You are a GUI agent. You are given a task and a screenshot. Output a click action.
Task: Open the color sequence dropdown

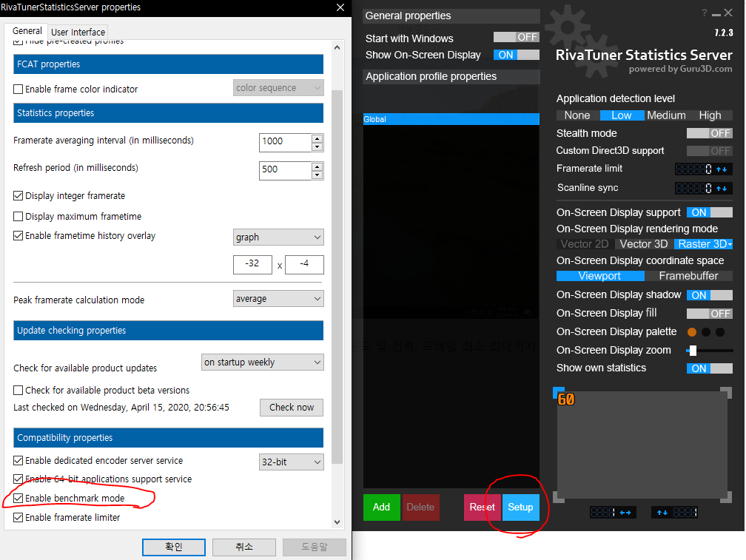(x=278, y=88)
